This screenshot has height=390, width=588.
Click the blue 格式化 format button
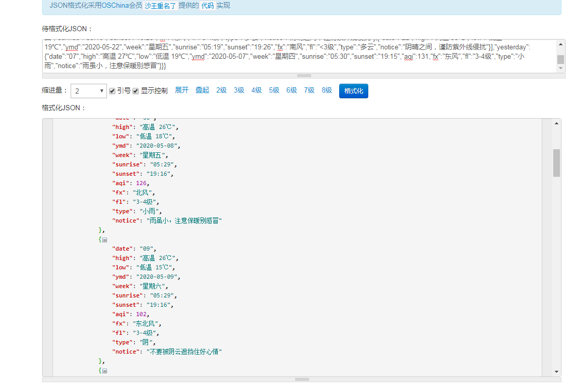(354, 91)
